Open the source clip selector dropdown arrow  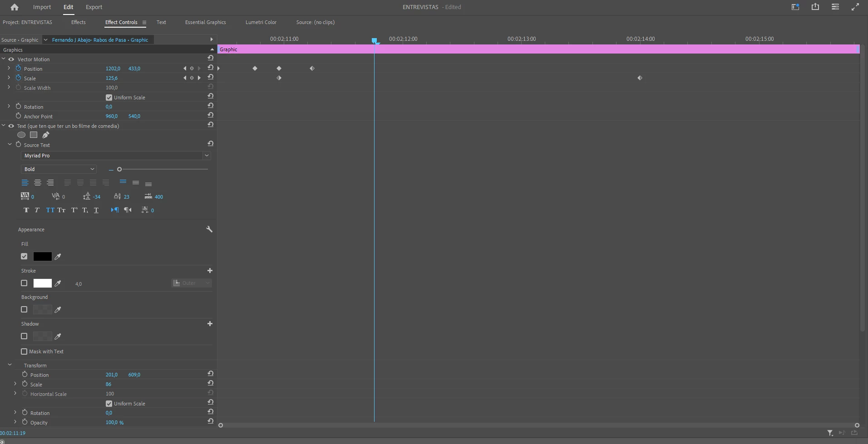[45, 40]
